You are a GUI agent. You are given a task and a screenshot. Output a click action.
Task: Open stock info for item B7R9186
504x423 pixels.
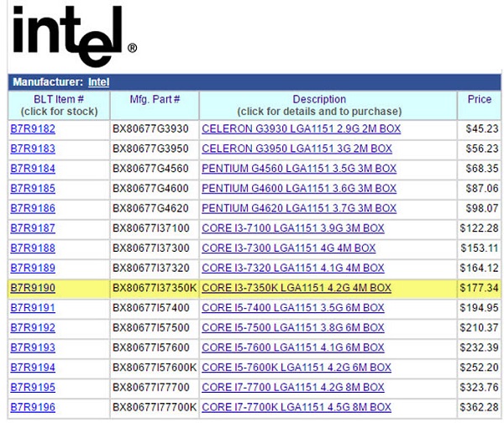(x=33, y=208)
